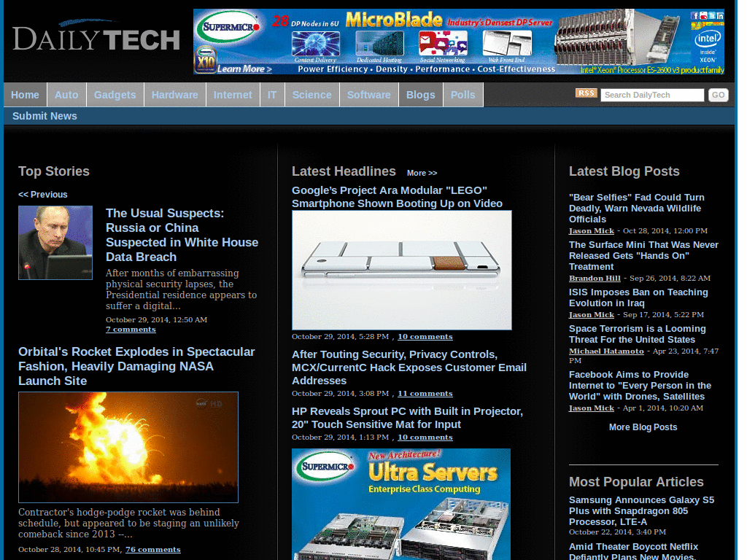Click the GO search button
The width and height of the screenshot is (747, 560).
tap(718, 95)
